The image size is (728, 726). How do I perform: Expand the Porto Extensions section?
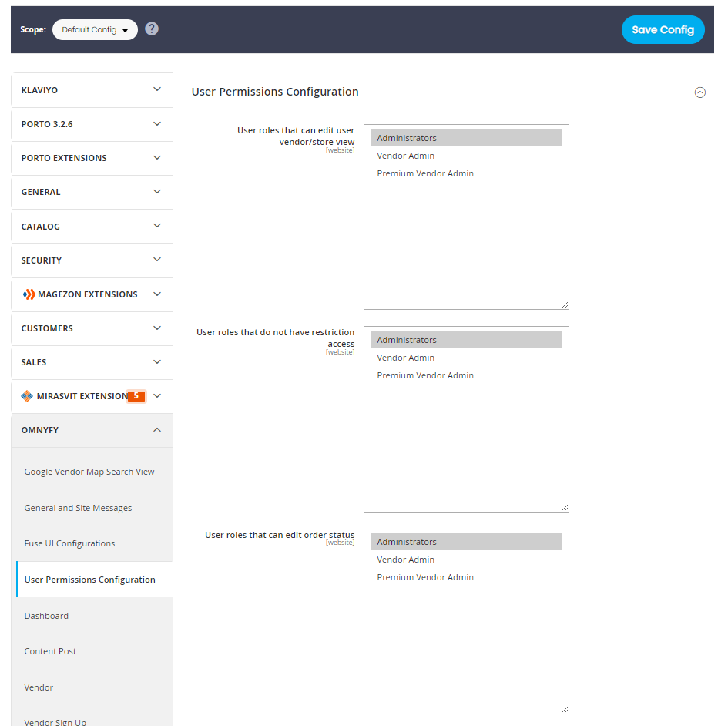pos(92,158)
